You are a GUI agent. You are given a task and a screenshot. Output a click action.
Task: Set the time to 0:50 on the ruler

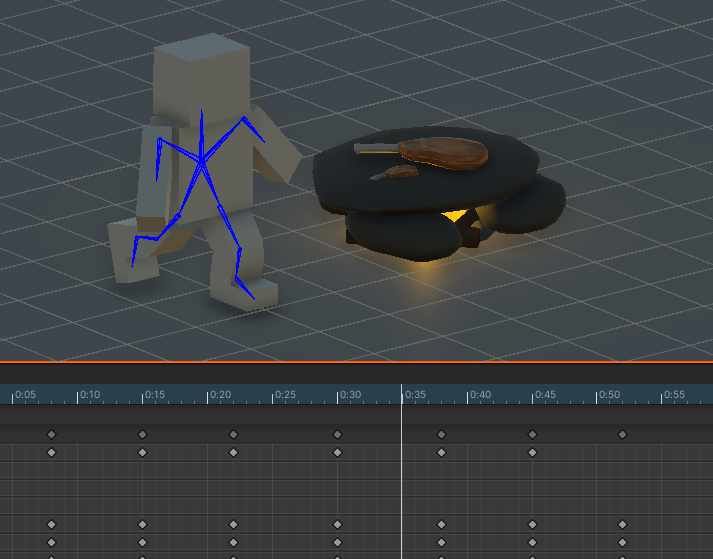[599, 395]
